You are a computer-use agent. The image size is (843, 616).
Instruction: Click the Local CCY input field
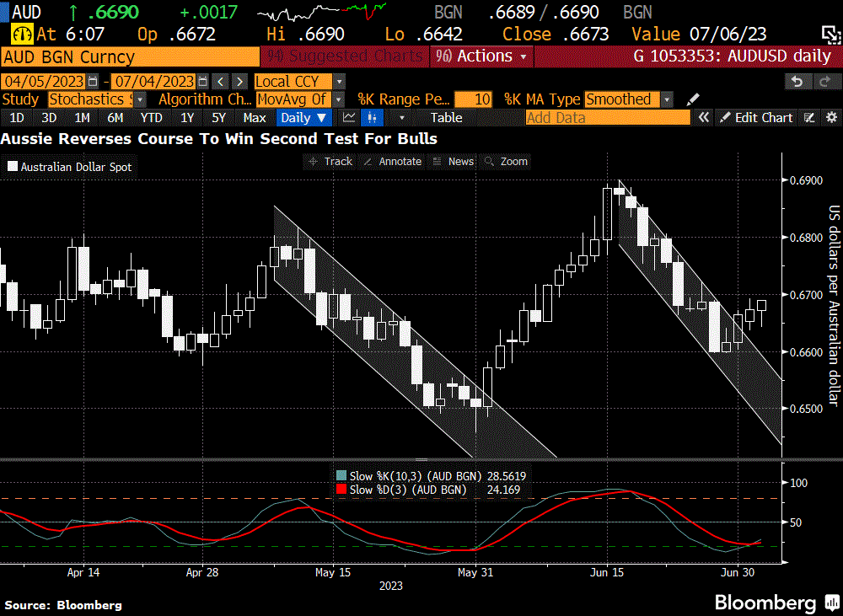pyautogui.click(x=293, y=81)
